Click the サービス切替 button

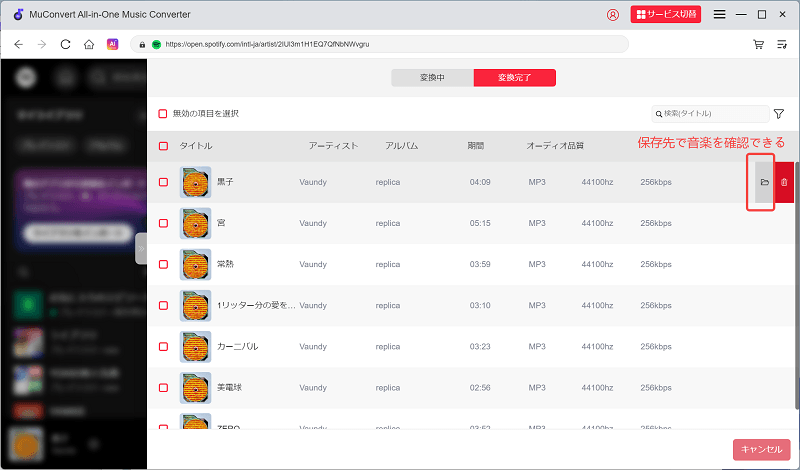(x=666, y=14)
